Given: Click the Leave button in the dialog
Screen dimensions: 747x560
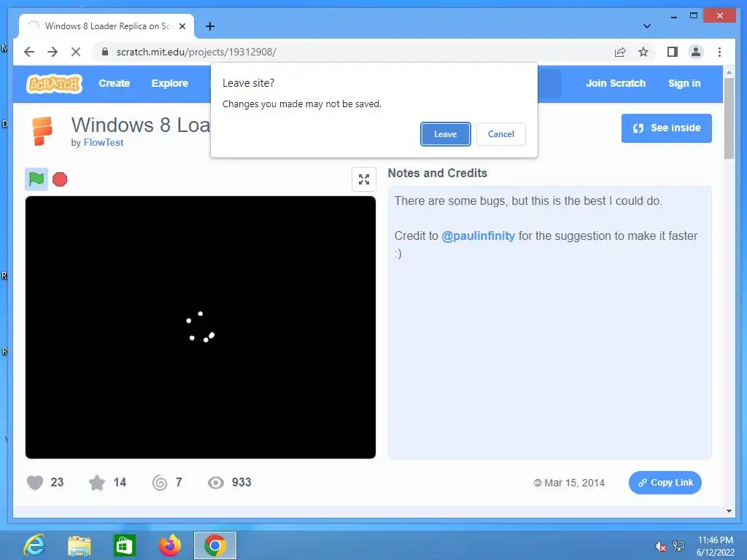Looking at the screenshot, I should (445, 134).
